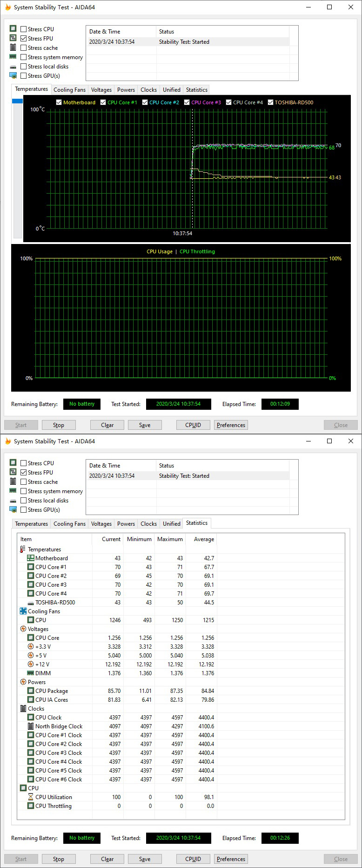Click Stop in the window with elapsed 00:12:26
Viewport: 362px width, 868px height.
(x=59, y=859)
